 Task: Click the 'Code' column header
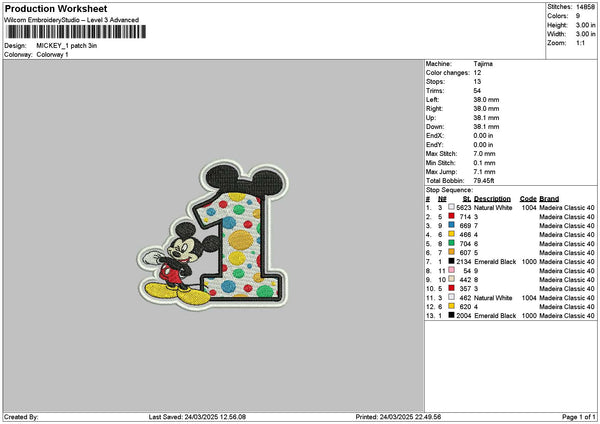pyautogui.click(x=528, y=199)
